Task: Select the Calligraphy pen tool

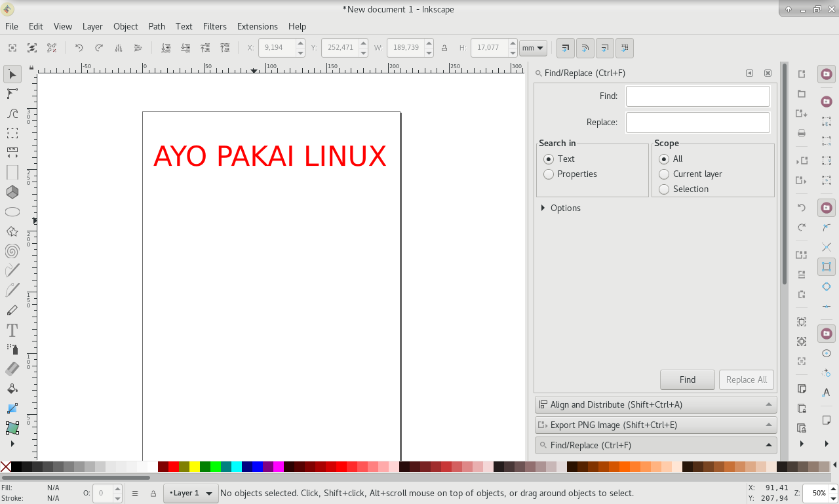Action: click(12, 310)
